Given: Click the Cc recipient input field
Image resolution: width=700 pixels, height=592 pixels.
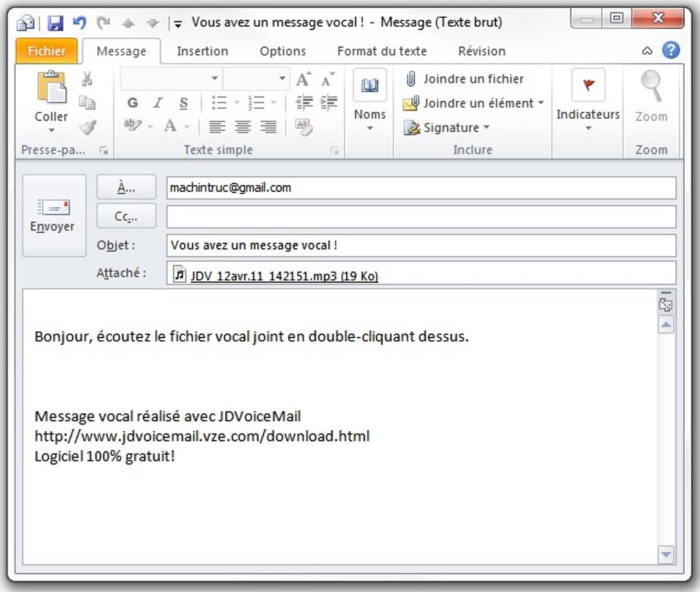Looking at the screenshot, I should pyautogui.click(x=421, y=216).
